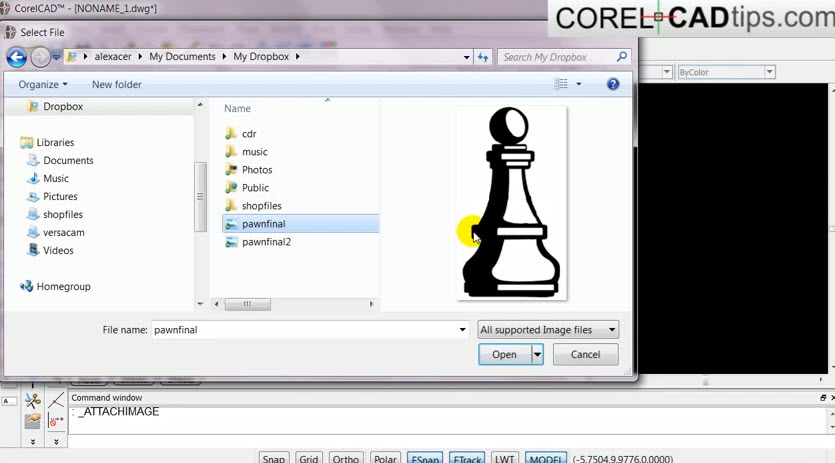Image resolution: width=835 pixels, height=463 pixels.
Task: Click My Dropbox in address path
Action: point(261,56)
